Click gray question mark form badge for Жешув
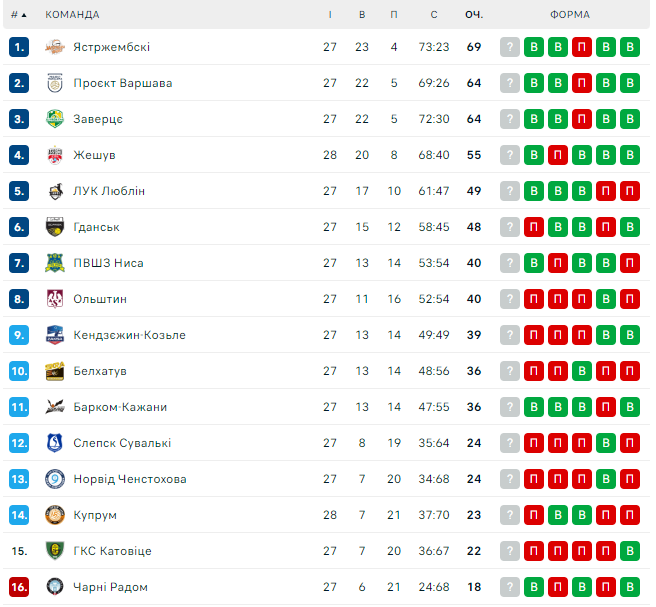 coord(510,155)
